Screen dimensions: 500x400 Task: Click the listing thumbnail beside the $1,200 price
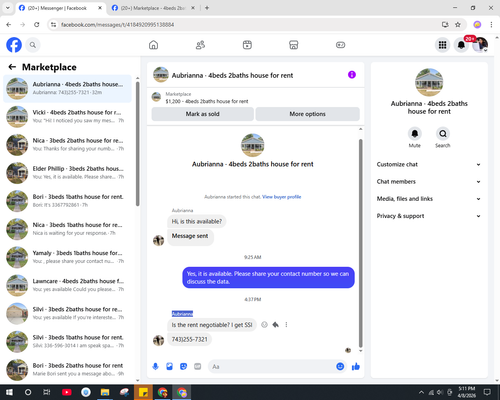click(156, 97)
